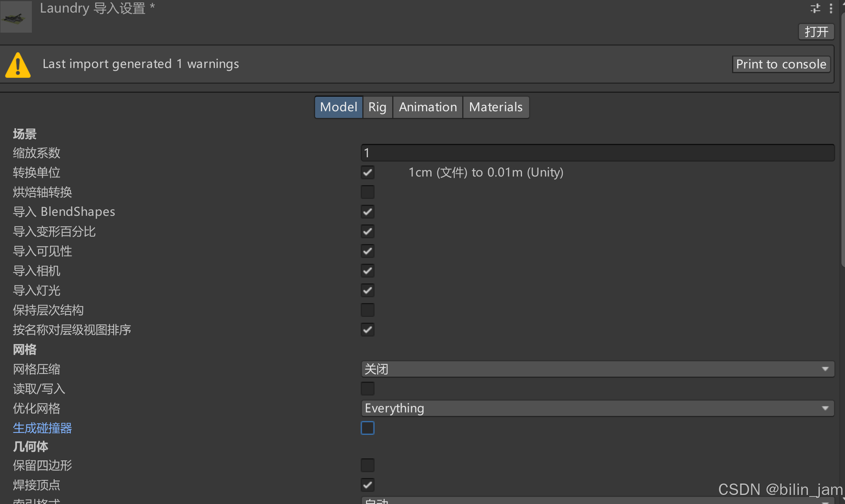This screenshot has height=504, width=845.
Task: Expand the 优化网格 Everything dropdown
Action: (597, 408)
